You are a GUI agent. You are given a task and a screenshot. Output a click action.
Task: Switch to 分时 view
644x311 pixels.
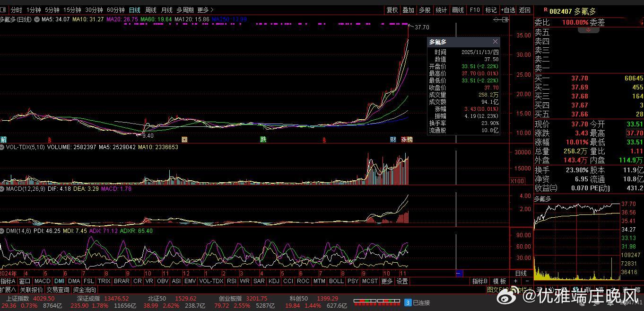click(x=16, y=10)
